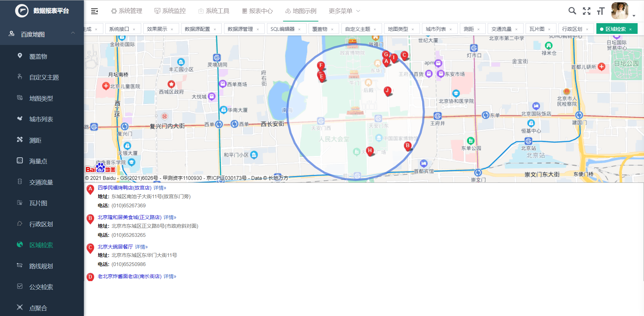Collapse the 百度地图 sidebar section
The width and height of the screenshot is (644, 316).
pos(73,33)
